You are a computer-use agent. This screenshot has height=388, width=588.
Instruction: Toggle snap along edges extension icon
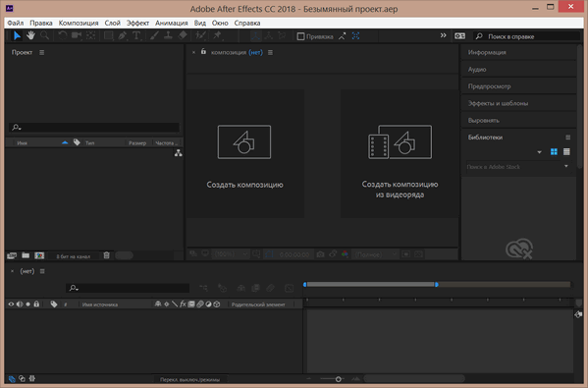342,36
